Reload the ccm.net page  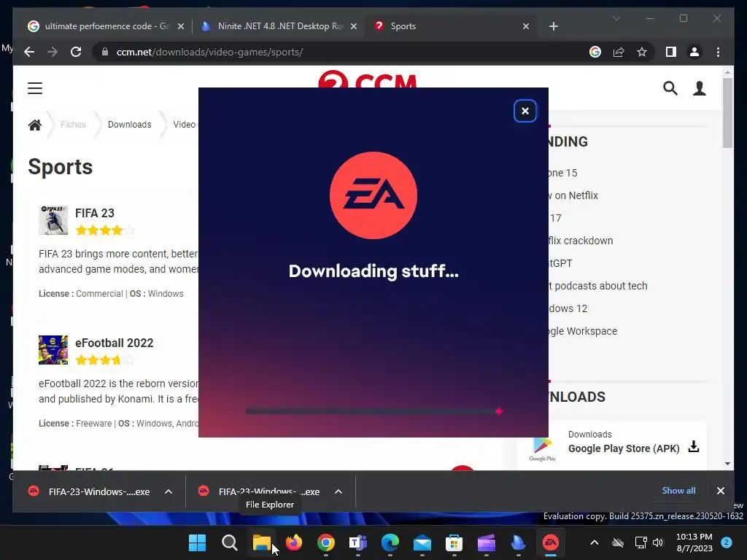coord(76,52)
